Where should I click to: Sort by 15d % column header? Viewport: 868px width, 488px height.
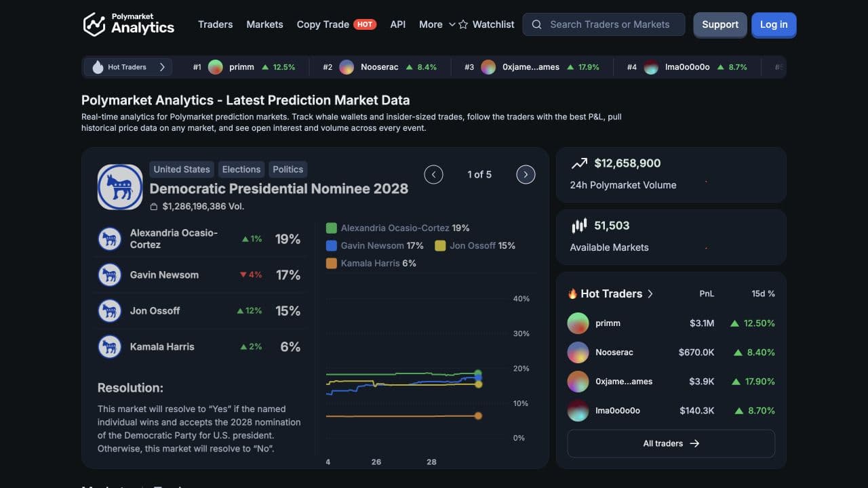click(763, 293)
